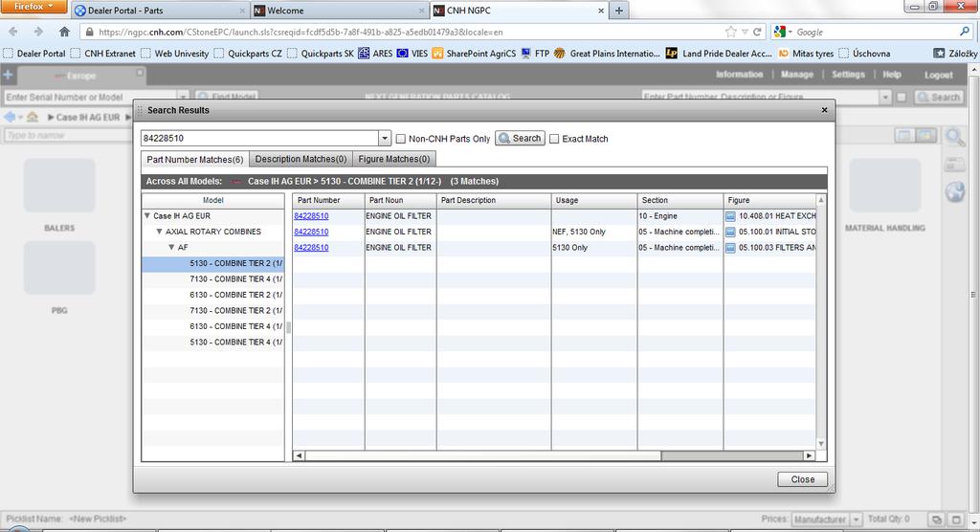Switch to Part Number Matches tab
Image resolution: width=980 pixels, height=532 pixels.
click(195, 160)
